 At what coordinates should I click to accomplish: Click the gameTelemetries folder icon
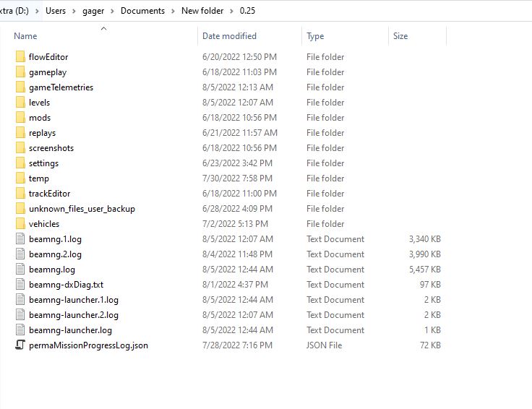point(20,87)
